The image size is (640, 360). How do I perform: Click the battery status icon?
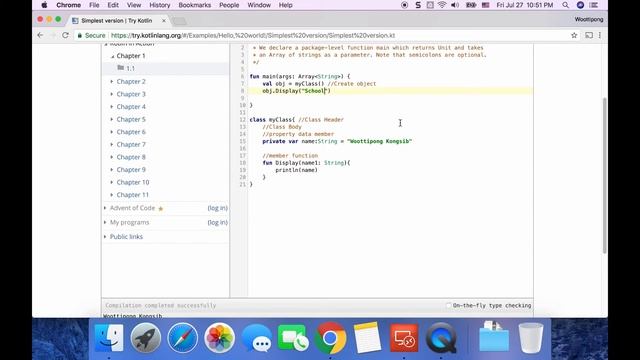pos(471,5)
